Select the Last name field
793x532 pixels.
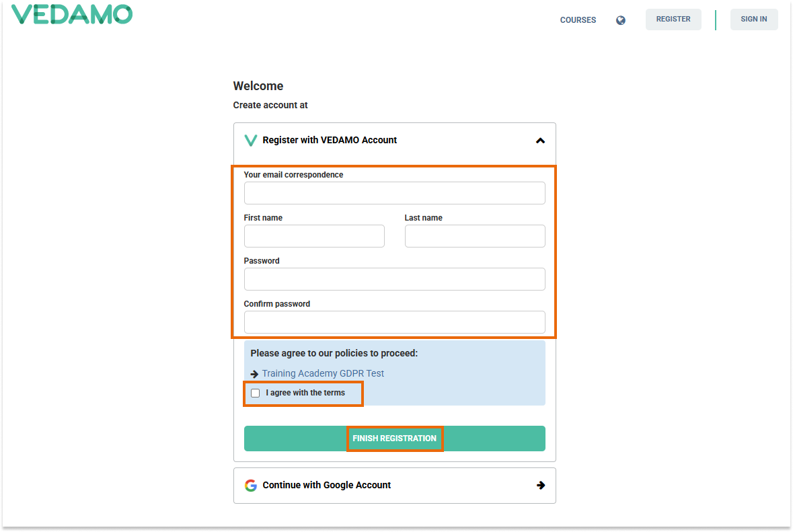click(x=474, y=236)
